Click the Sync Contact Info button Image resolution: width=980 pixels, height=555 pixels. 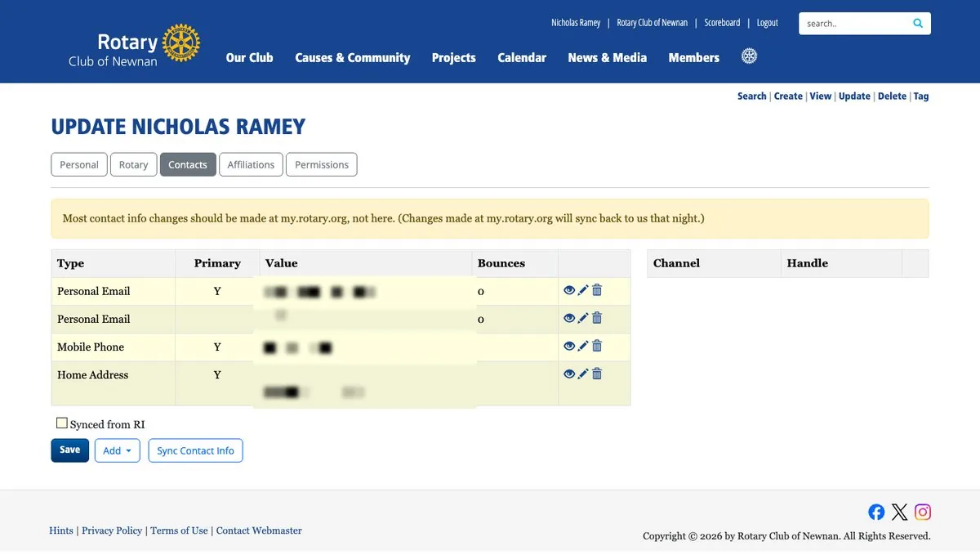click(195, 450)
